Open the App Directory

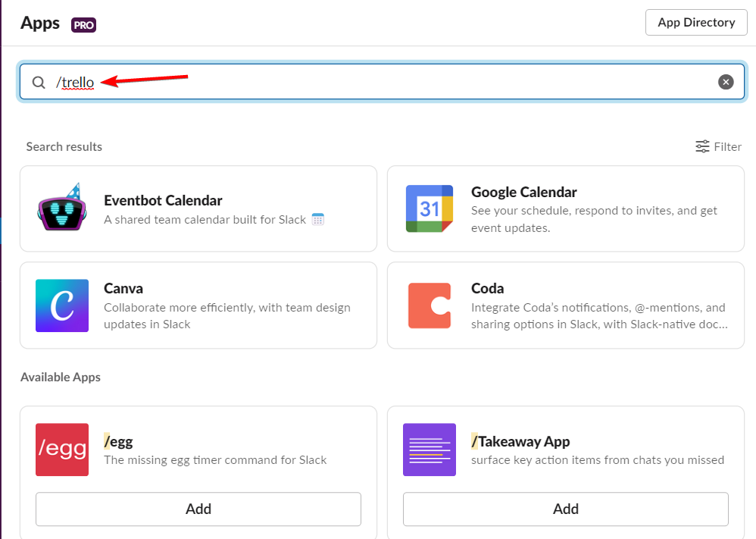click(696, 22)
